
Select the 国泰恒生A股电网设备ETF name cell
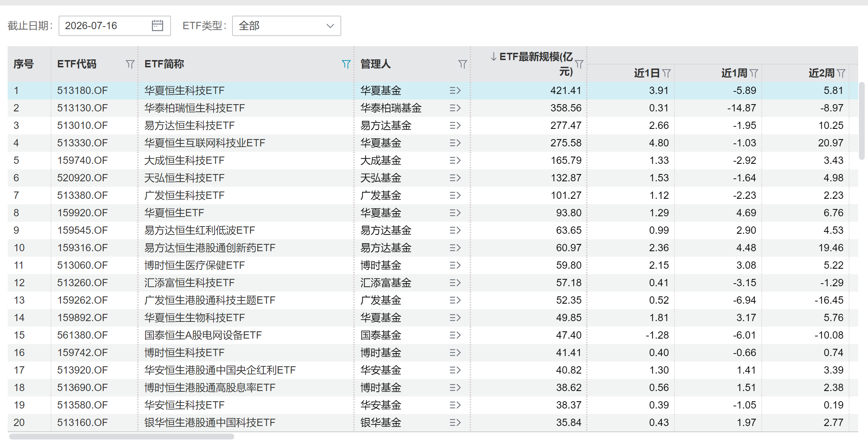(x=203, y=335)
